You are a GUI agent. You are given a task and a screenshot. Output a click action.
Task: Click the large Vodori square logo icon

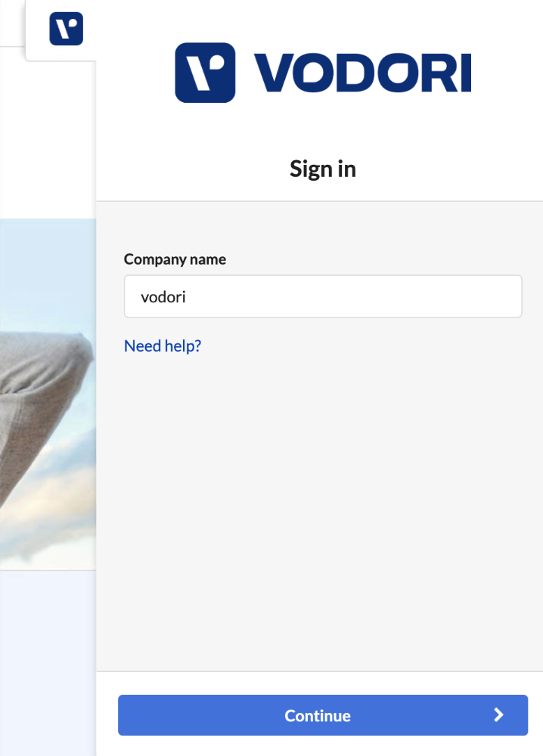[205, 73]
